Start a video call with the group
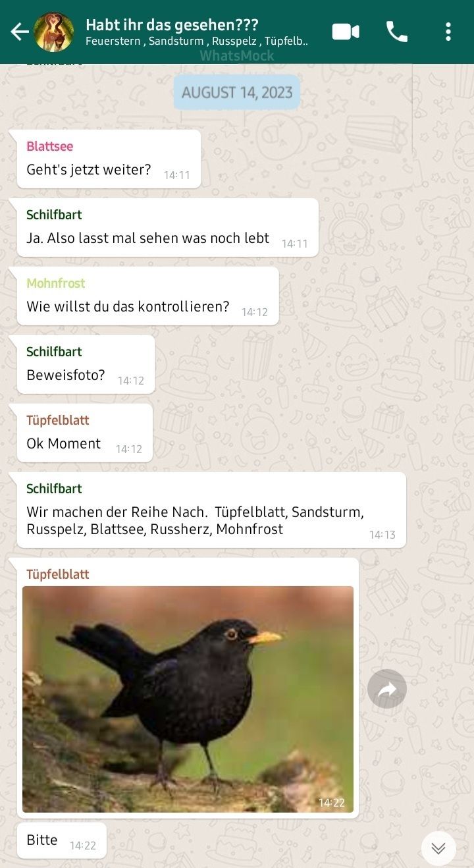 tap(346, 32)
